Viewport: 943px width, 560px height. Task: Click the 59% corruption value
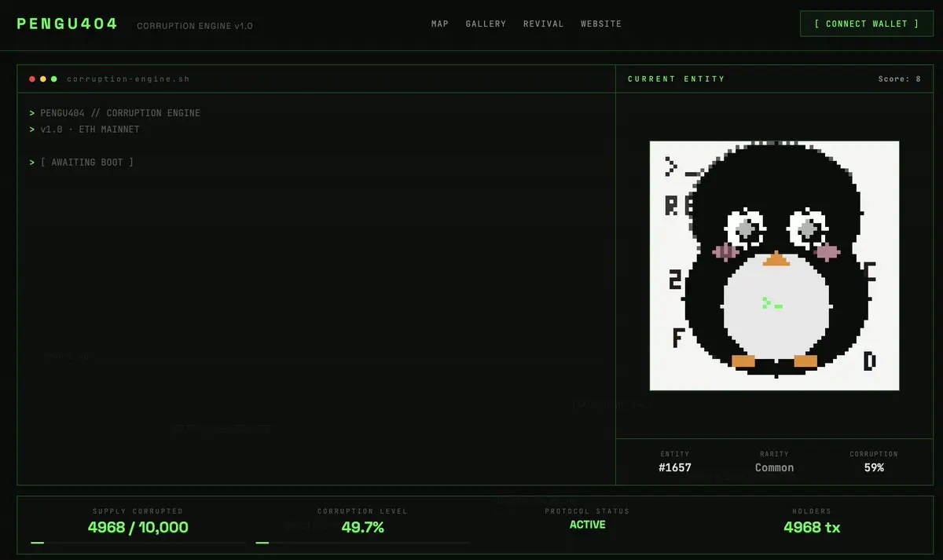coord(874,467)
